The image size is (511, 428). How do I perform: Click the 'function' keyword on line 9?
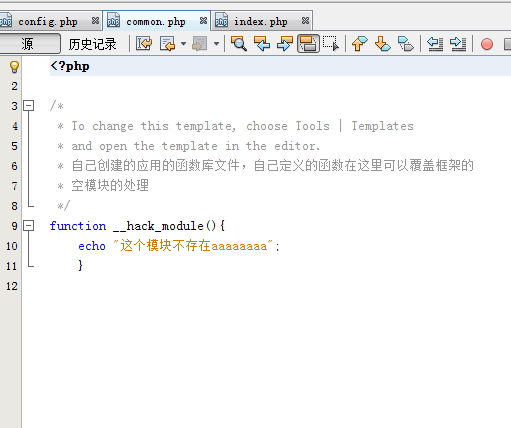pyautogui.click(x=78, y=226)
